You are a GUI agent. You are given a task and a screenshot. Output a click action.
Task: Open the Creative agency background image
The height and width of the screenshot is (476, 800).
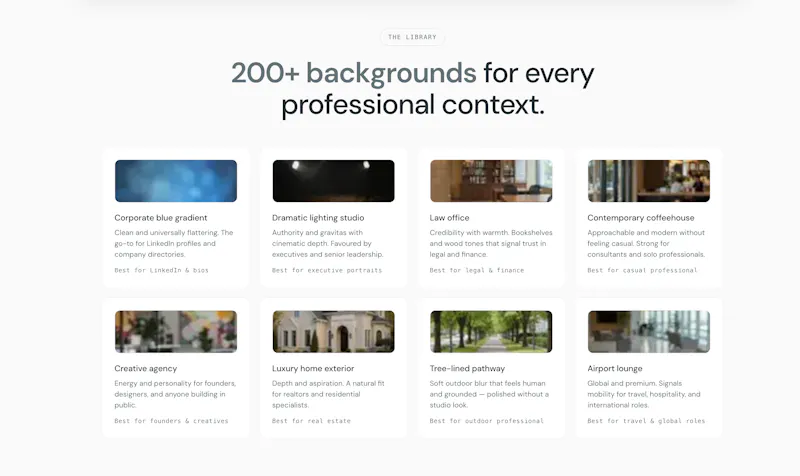point(176,332)
